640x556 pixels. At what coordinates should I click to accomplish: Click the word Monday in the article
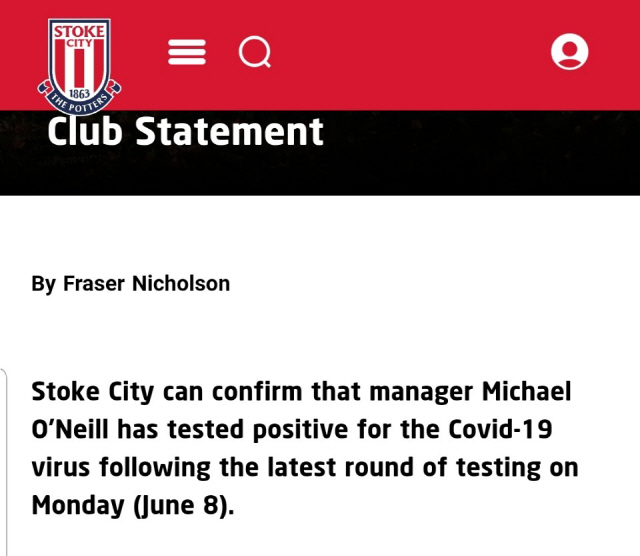pyautogui.click(x=78, y=505)
